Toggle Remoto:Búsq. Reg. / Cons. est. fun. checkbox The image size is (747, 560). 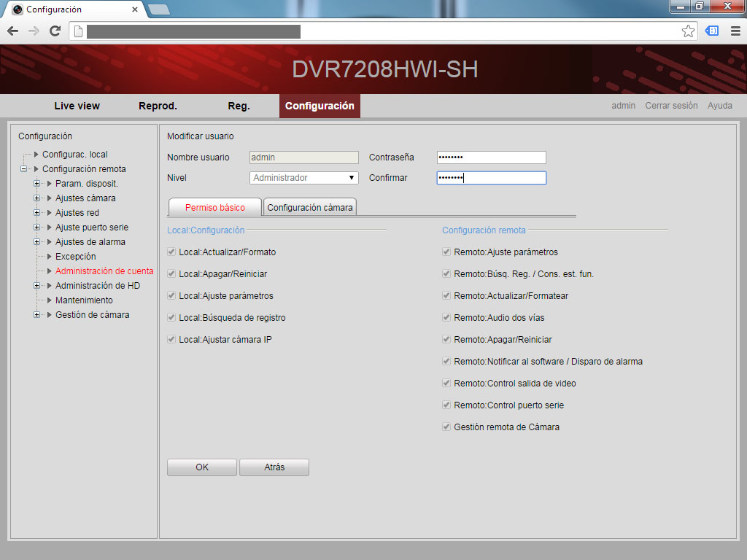pyautogui.click(x=446, y=274)
